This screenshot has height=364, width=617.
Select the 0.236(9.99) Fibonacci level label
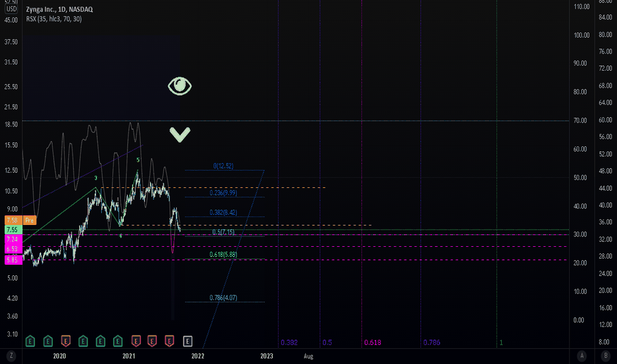pyautogui.click(x=223, y=193)
